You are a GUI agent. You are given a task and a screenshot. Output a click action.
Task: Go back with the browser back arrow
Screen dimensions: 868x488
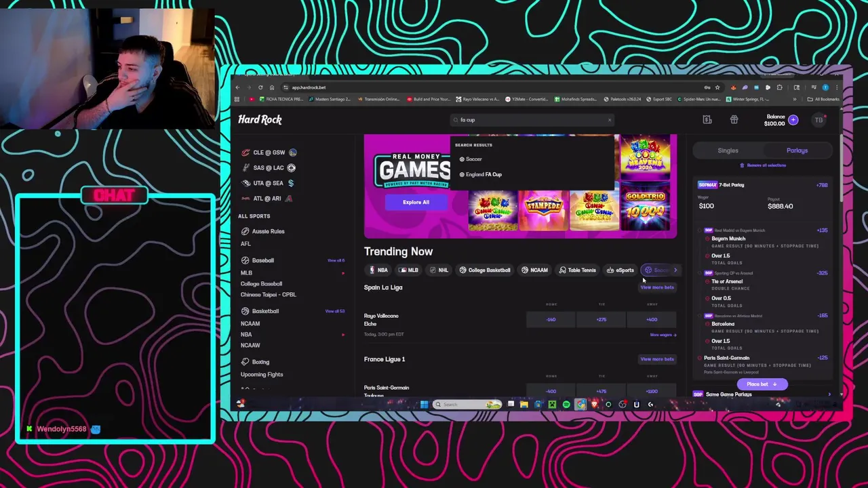pyautogui.click(x=237, y=87)
